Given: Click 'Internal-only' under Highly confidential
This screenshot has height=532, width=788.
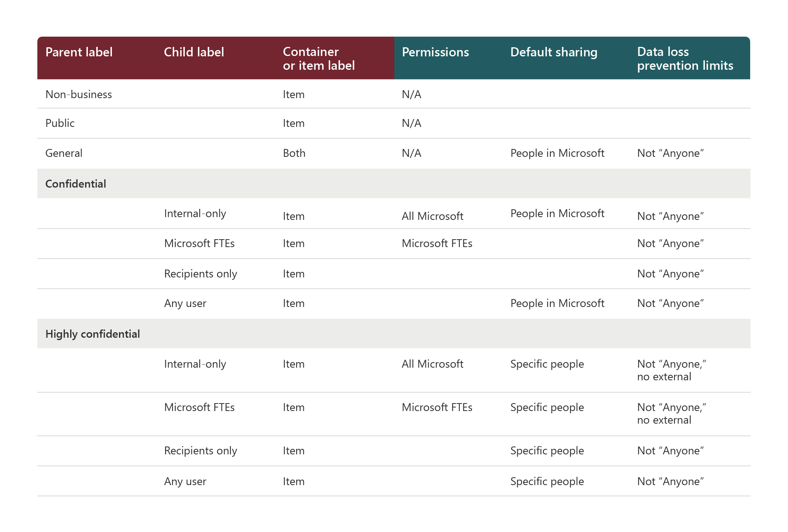Looking at the screenshot, I should pyautogui.click(x=195, y=364).
